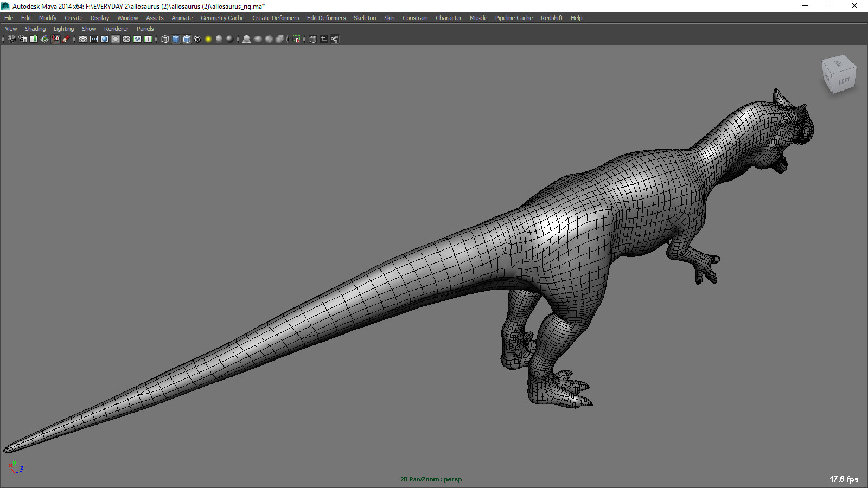Image resolution: width=868 pixels, height=488 pixels.
Task: Open the Character menu
Action: coord(449,18)
